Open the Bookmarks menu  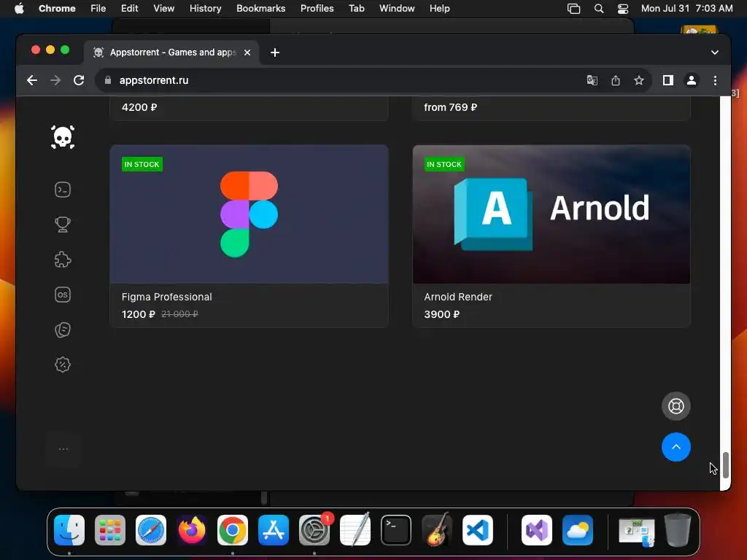[260, 8]
